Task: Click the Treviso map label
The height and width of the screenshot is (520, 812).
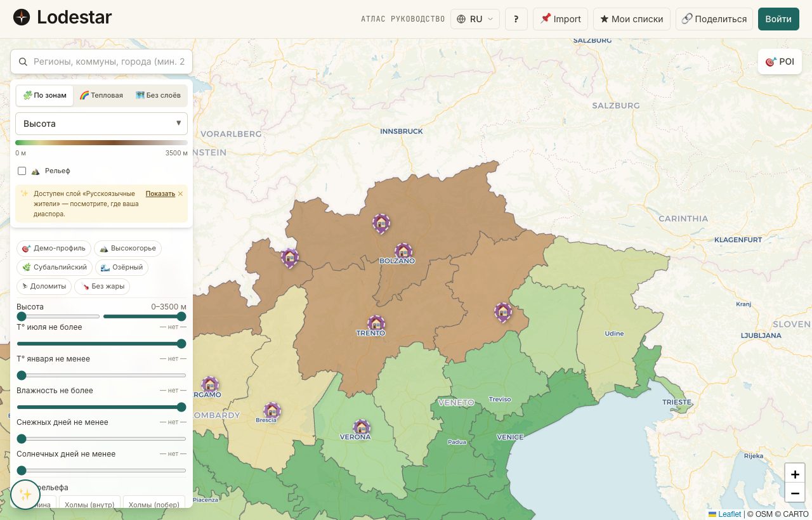Action: (x=500, y=400)
